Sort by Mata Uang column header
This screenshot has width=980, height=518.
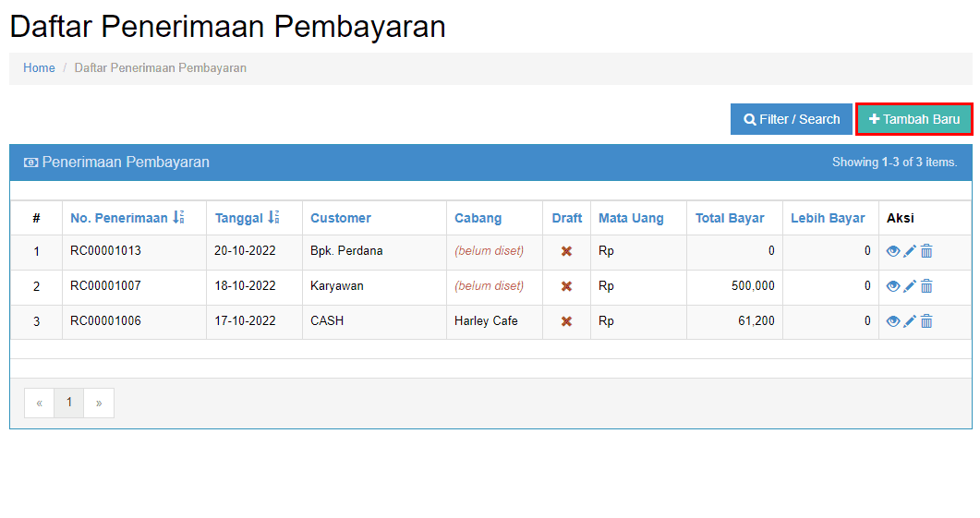click(631, 218)
